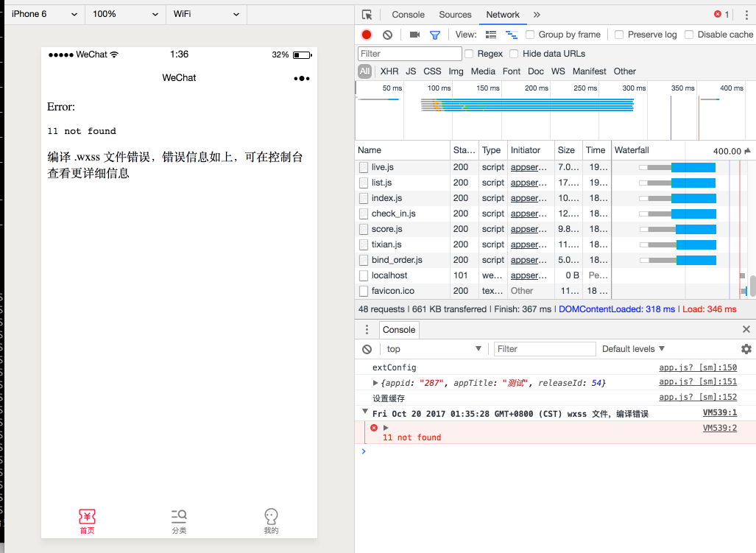Open VM539:1 source link
This screenshot has height=553, width=756.
[720, 412]
